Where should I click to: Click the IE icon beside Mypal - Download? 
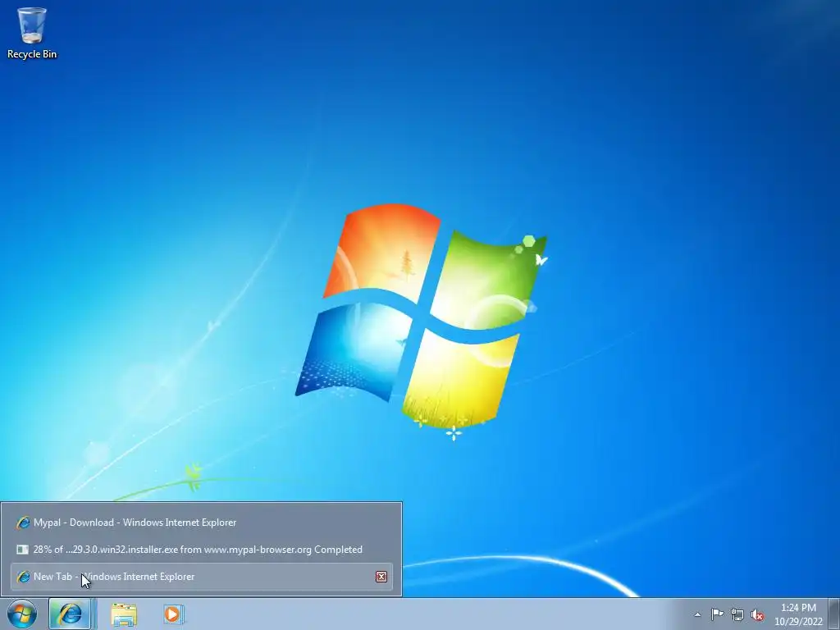coord(22,523)
